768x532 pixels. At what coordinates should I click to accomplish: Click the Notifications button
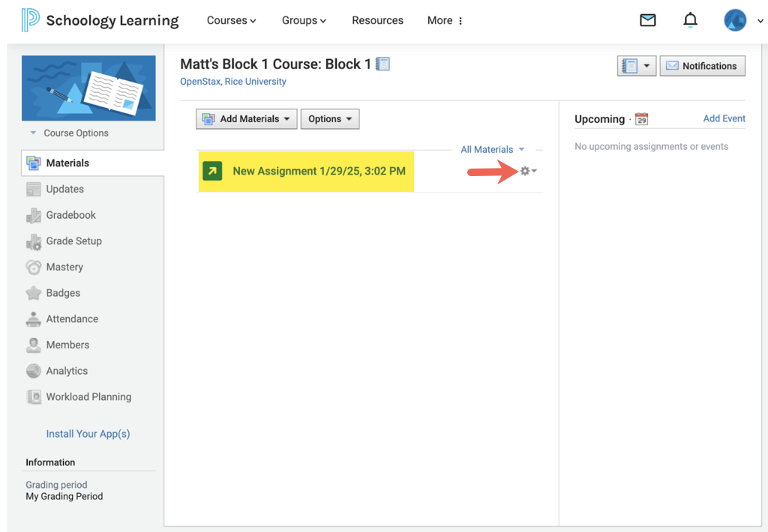[702, 66]
